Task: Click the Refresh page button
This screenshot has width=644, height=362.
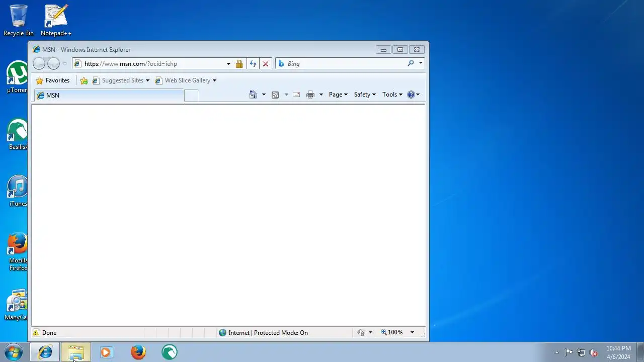Action: click(x=253, y=64)
